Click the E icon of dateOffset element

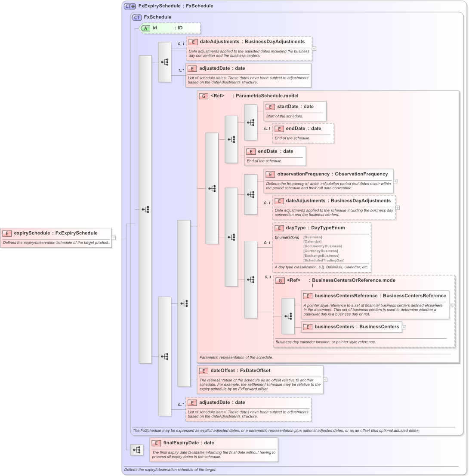204,371
